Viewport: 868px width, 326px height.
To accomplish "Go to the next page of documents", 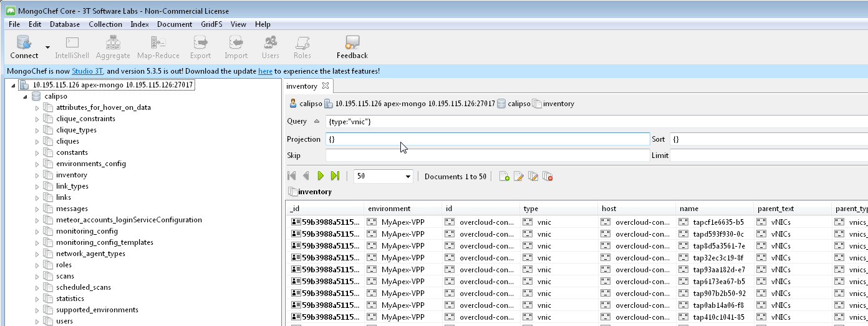I will 321,176.
